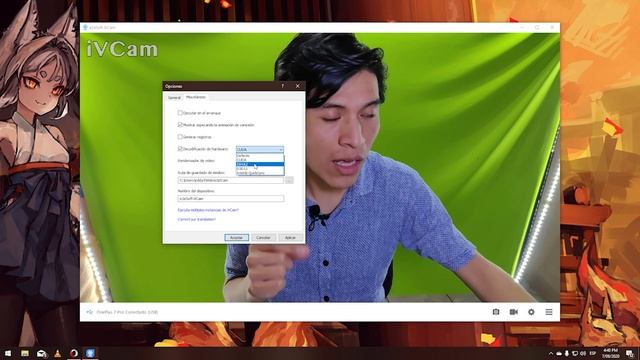Open the Mail app on the taskbar
Viewport: 640px width, 360px height.
(x=41, y=353)
